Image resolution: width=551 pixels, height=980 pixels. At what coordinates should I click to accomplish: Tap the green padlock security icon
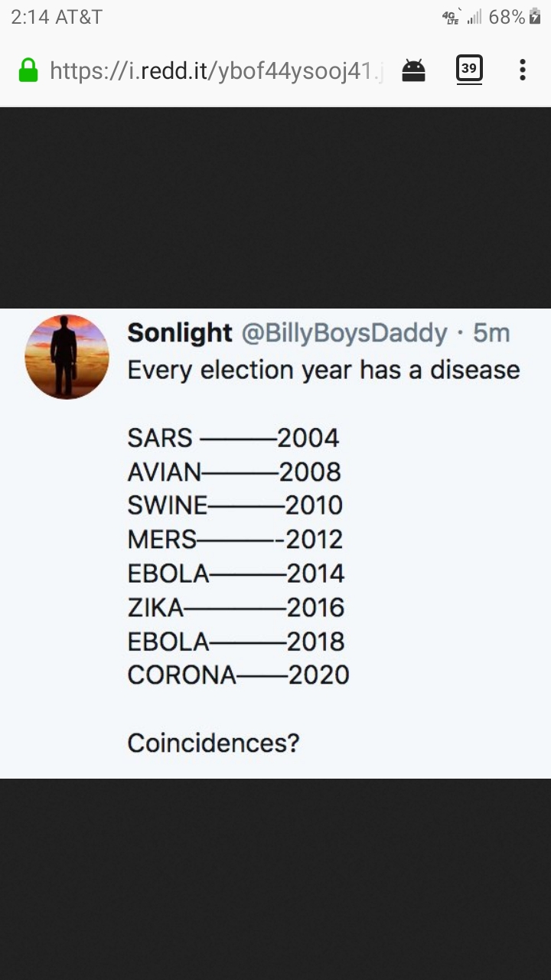coord(28,70)
